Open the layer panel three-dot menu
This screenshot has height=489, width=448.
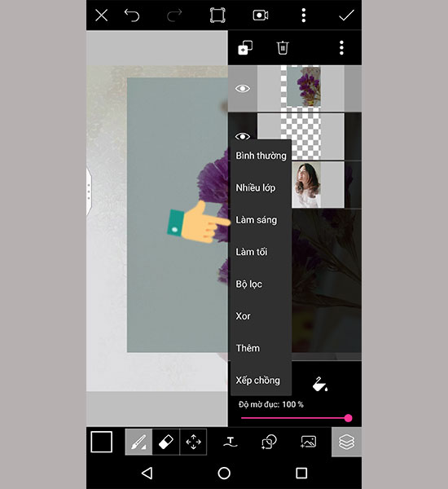pos(341,48)
